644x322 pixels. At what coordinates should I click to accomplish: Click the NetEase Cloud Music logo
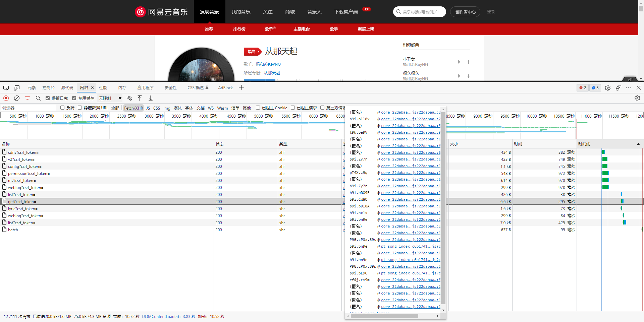coord(161,12)
